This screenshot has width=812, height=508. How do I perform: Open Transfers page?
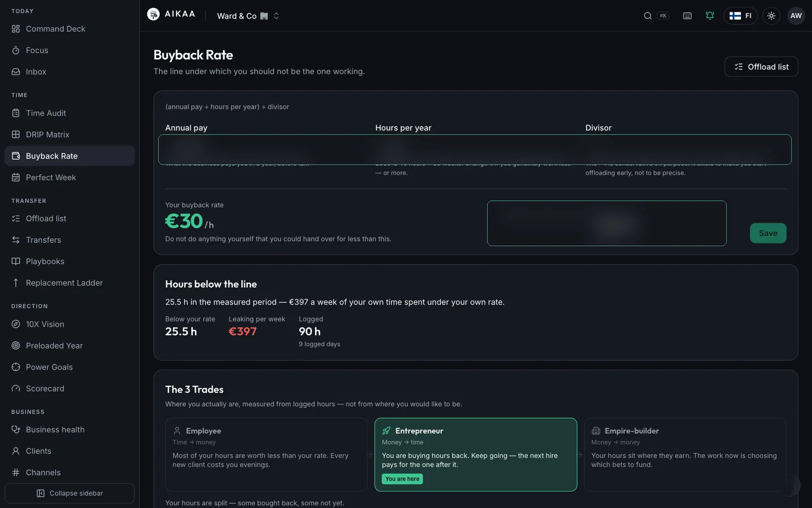[x=70, y=240]
